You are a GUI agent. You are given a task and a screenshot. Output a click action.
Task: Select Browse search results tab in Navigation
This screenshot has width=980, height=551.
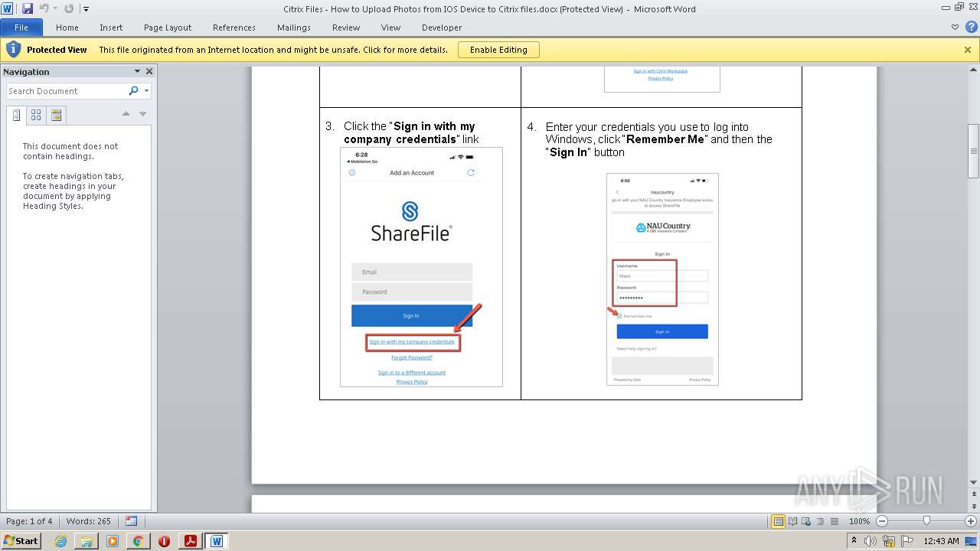(56, 116)
